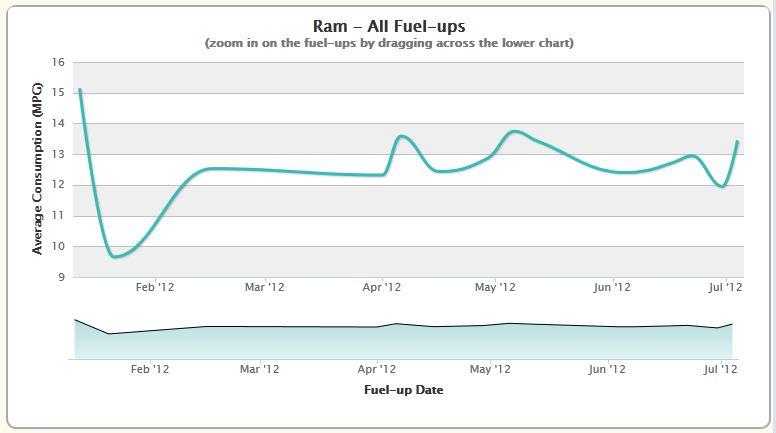Viewport: 776px width, 433px height.
Task: Click the January peak data point near 15 MPG
Action: coord(80,90)
